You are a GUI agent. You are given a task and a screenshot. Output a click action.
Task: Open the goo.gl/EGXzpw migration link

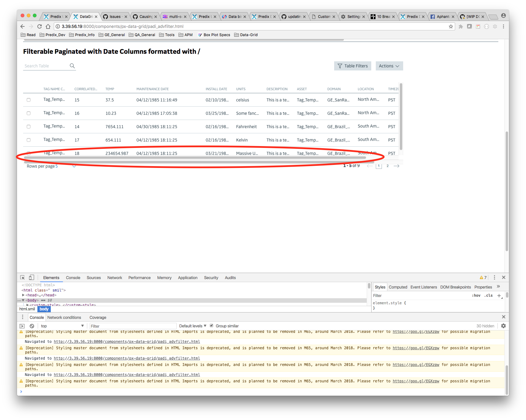coord(416,331)
